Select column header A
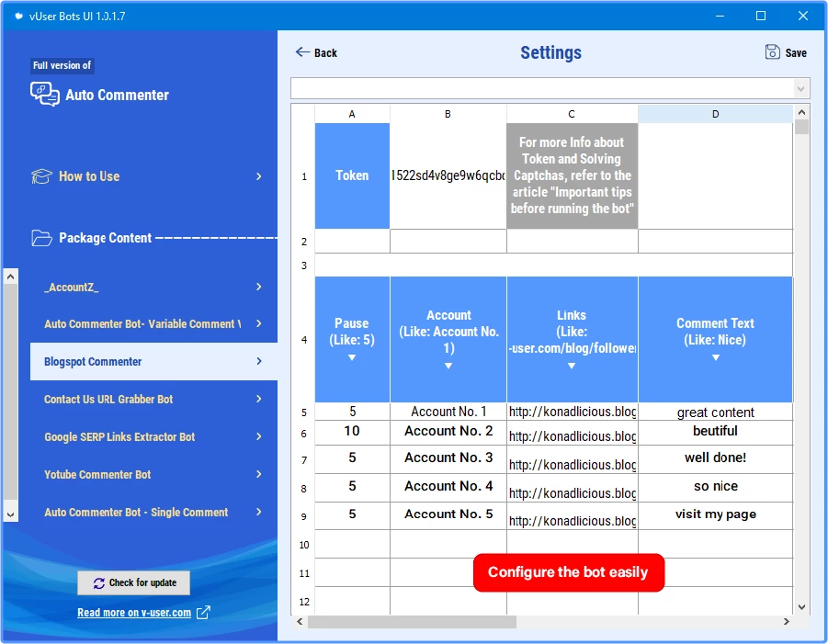This screenshot has height=644, width=828. [x=352, y=114]
